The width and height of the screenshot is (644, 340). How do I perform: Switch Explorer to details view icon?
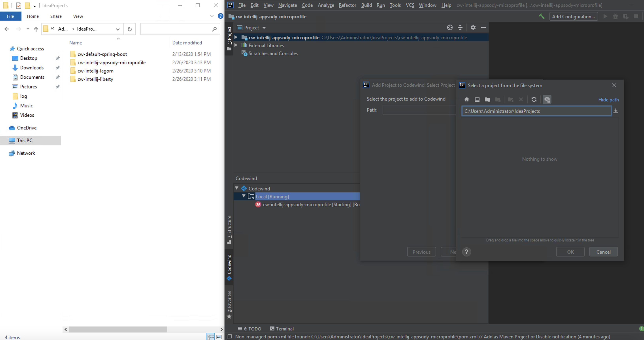[x=210, y=337]
